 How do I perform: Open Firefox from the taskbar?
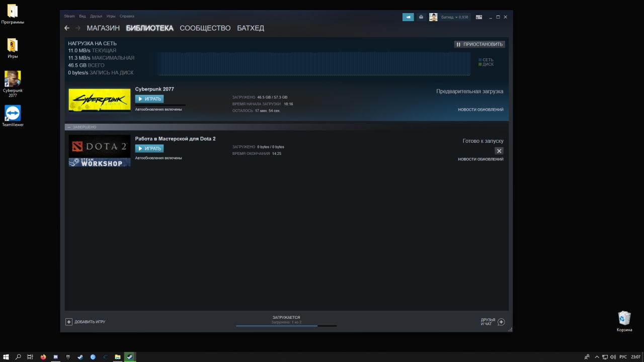point(43,357)
